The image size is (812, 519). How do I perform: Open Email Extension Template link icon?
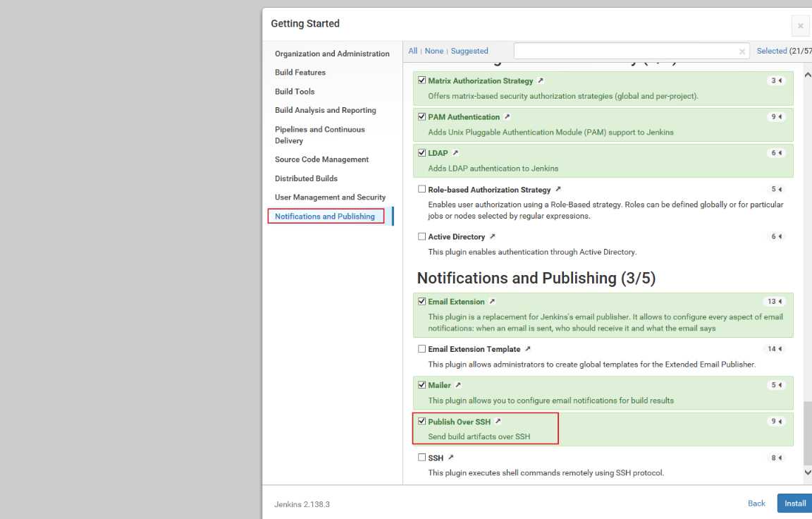[x=527, y=349]
